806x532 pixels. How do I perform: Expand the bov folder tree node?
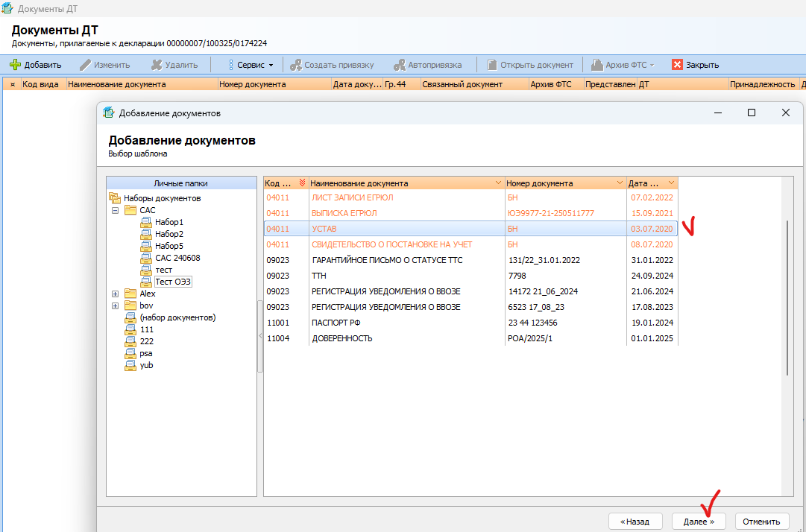pyautogui.click(x=115, y=305)
